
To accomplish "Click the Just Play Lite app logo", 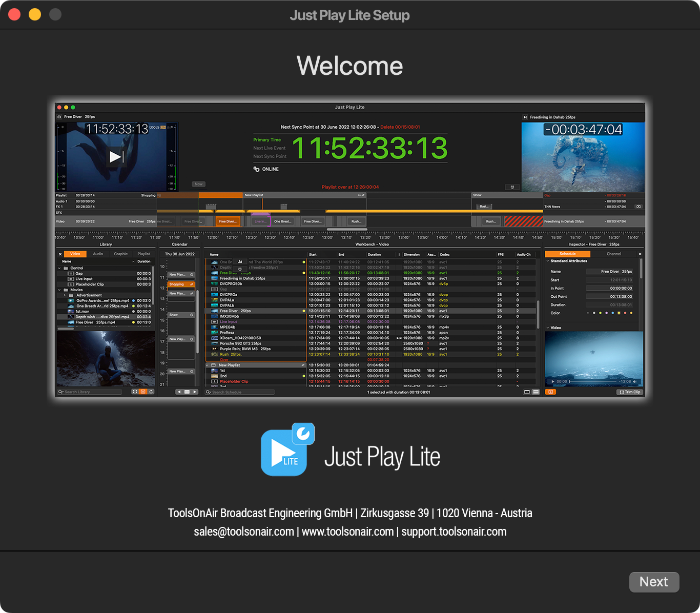I will 287,450.
